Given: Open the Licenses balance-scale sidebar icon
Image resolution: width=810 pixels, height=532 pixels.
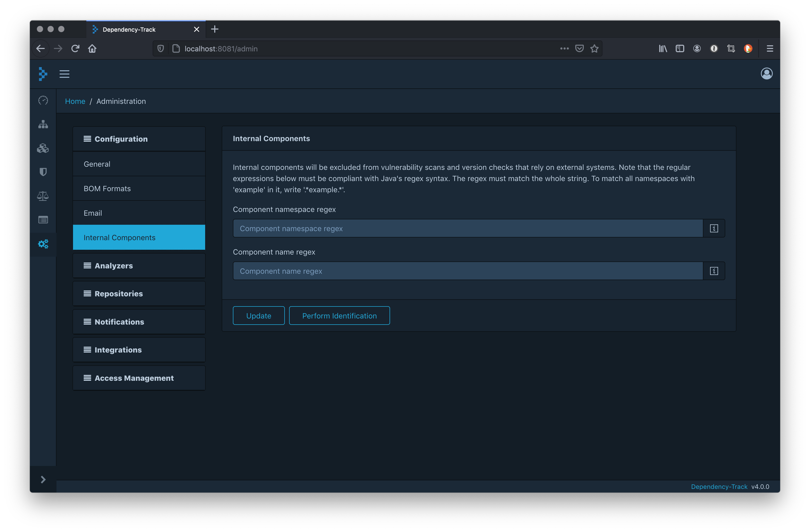Looking at the screenshot, I should (43, 196).
